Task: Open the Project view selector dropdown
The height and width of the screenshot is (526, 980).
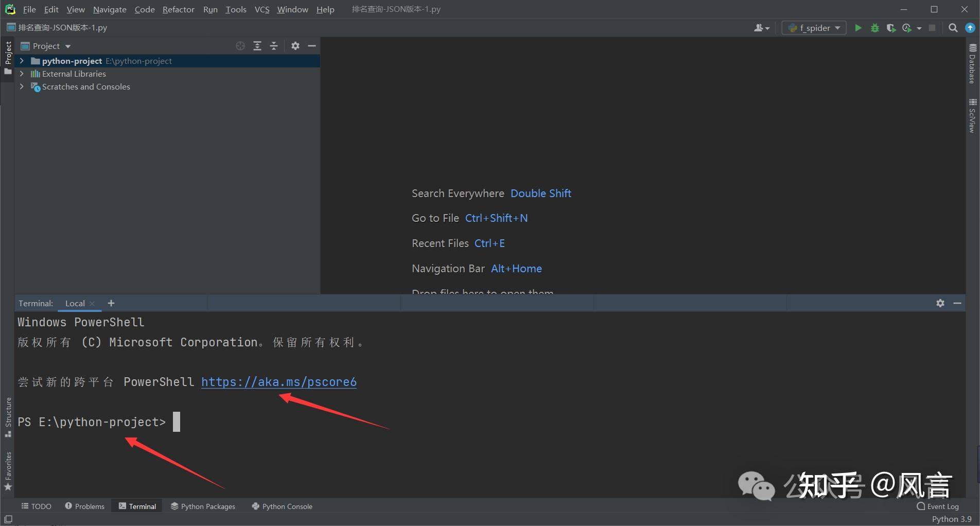Action: (x=67, y=46)
